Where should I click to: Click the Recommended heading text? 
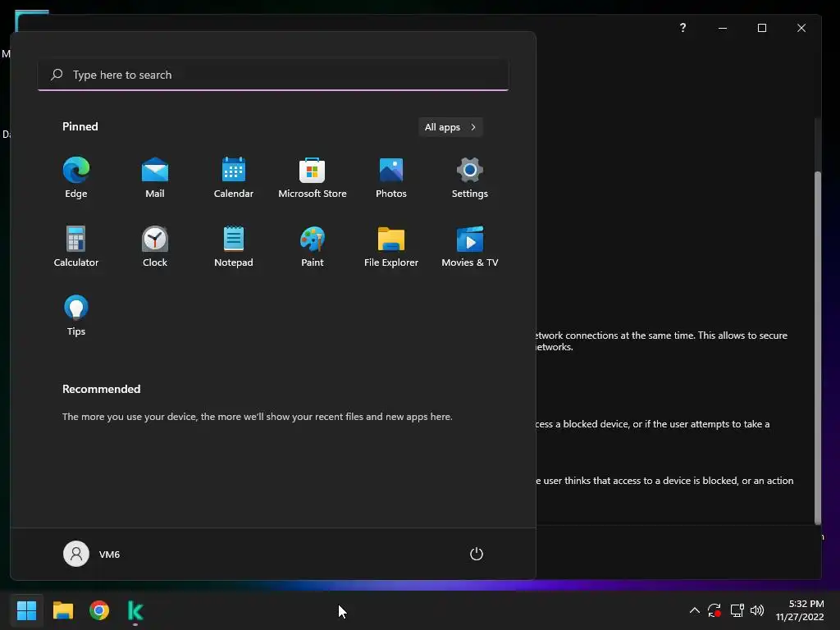coord(101,389)
